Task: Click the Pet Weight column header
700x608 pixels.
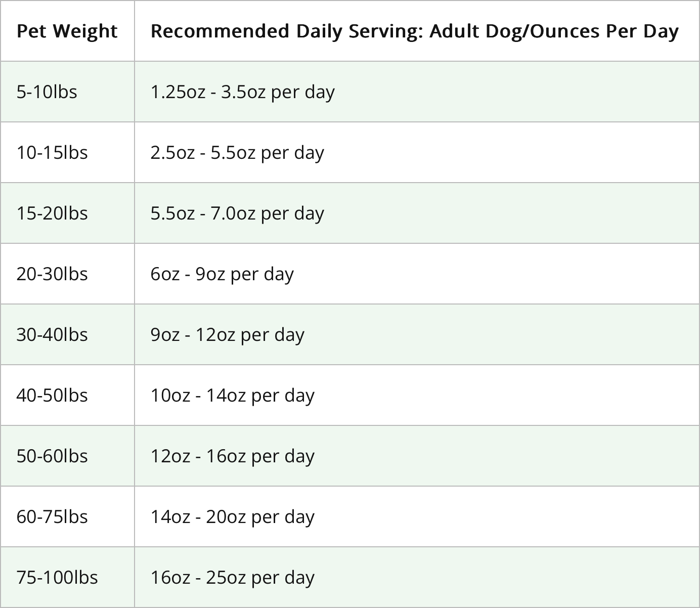Action: pos(67,31)
